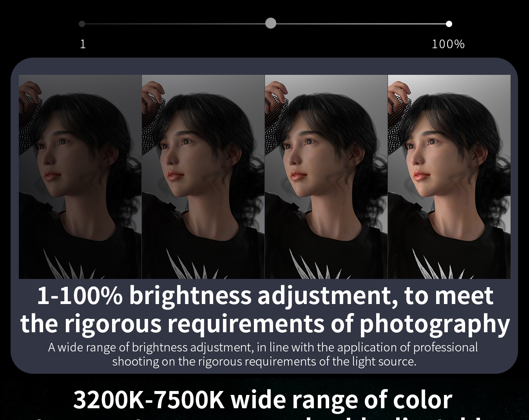The height and width of the screenshot is (420, 529).
Task: Click '3200K-7500K wide range of color' heading
Action: click(x=263, y=399)
